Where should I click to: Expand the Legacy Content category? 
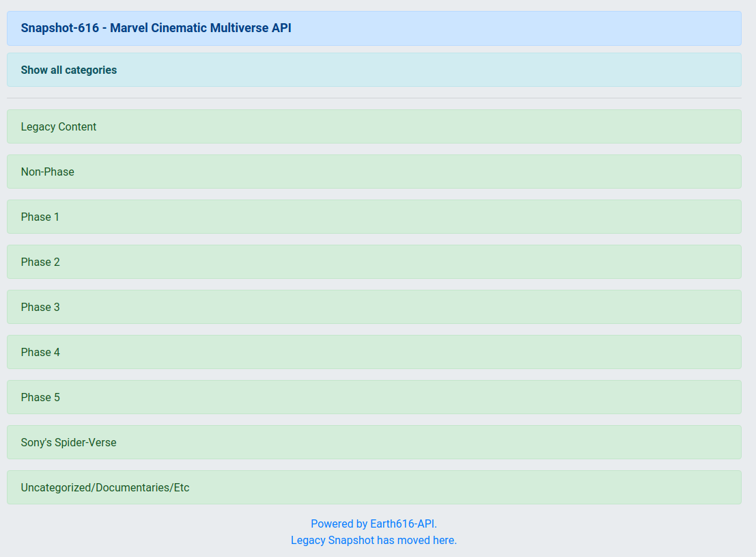tap(374, 126)
